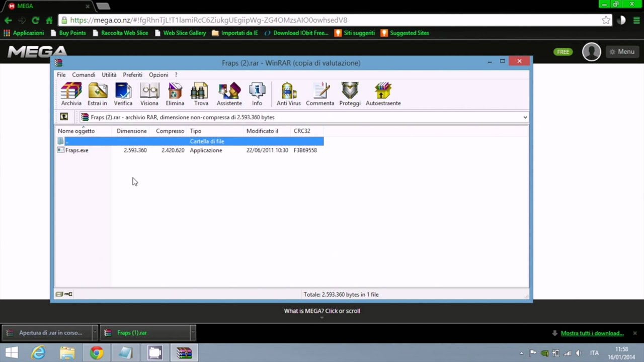Click the archive path field text

pos(183,117)
